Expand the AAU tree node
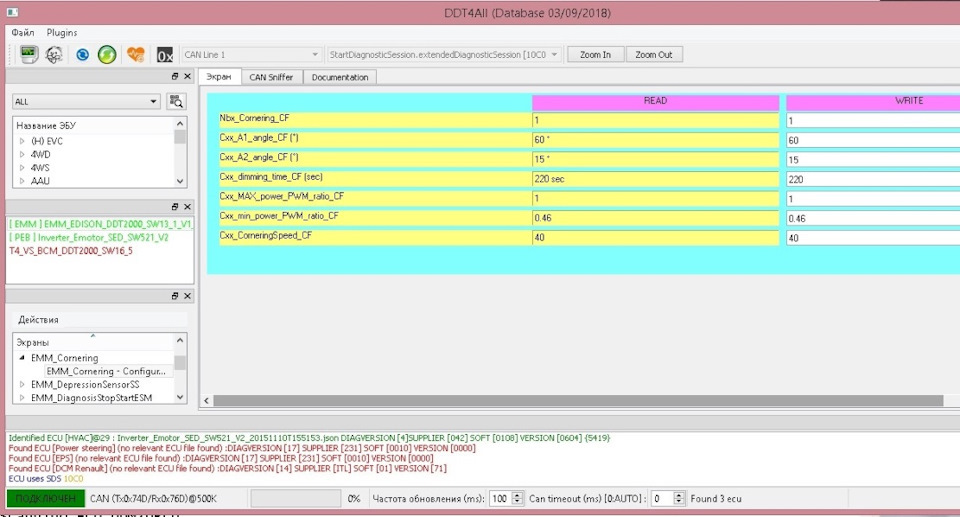The height and width of the screenshot is (517, 960). pyautogui.click(x=22, y=181)
